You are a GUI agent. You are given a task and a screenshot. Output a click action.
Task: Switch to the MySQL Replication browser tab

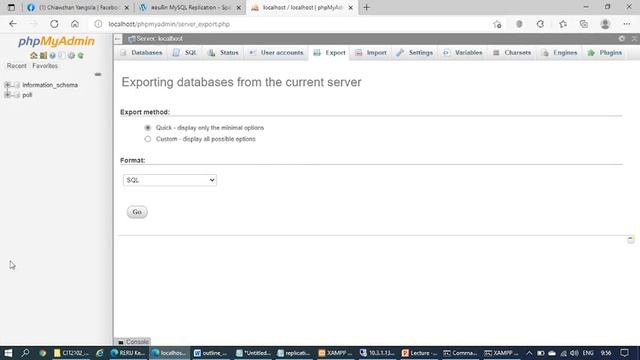pos(190,8)
